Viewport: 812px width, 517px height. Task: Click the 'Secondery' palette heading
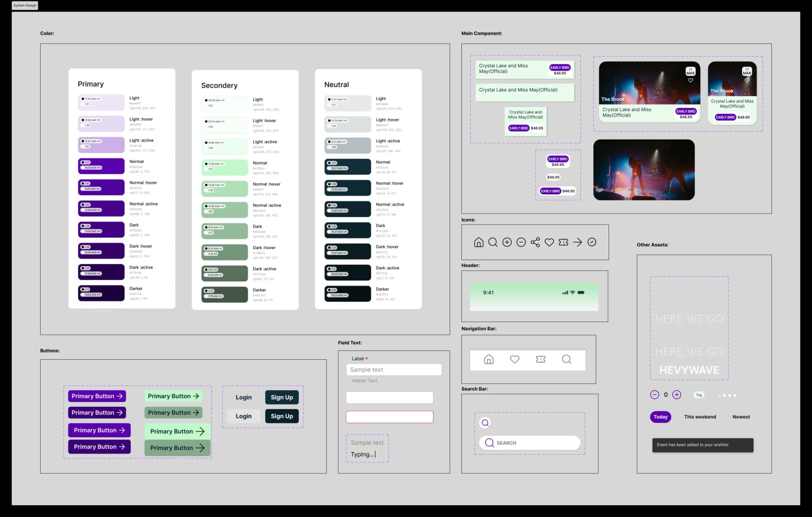(x=219, y=85)
